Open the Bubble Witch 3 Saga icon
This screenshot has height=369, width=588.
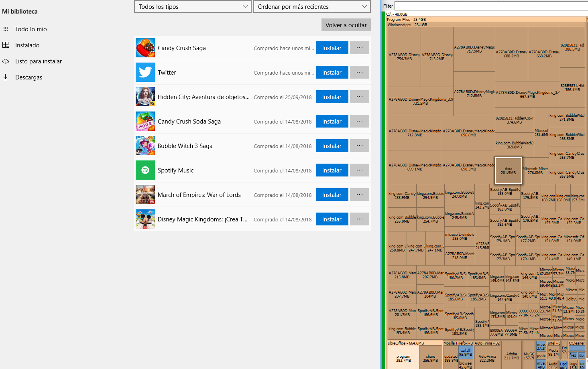tap(145, 146)
